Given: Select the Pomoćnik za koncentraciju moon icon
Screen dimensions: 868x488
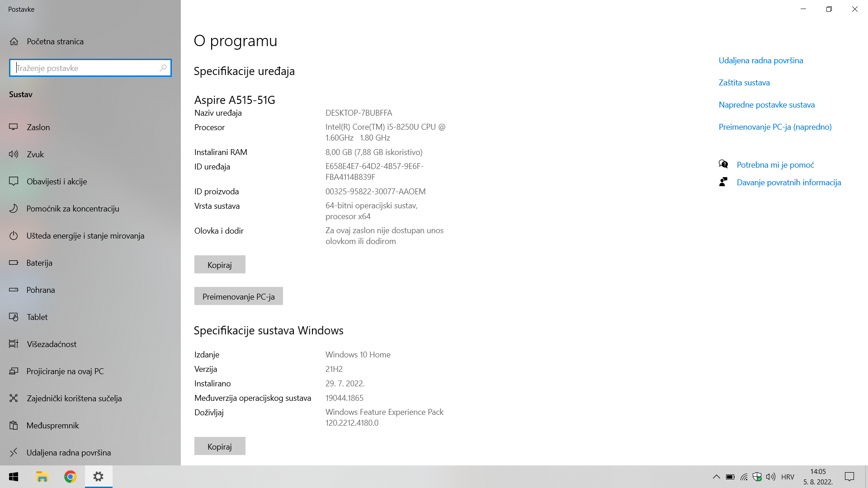Looking at the screenshot, I should point(14,208).
